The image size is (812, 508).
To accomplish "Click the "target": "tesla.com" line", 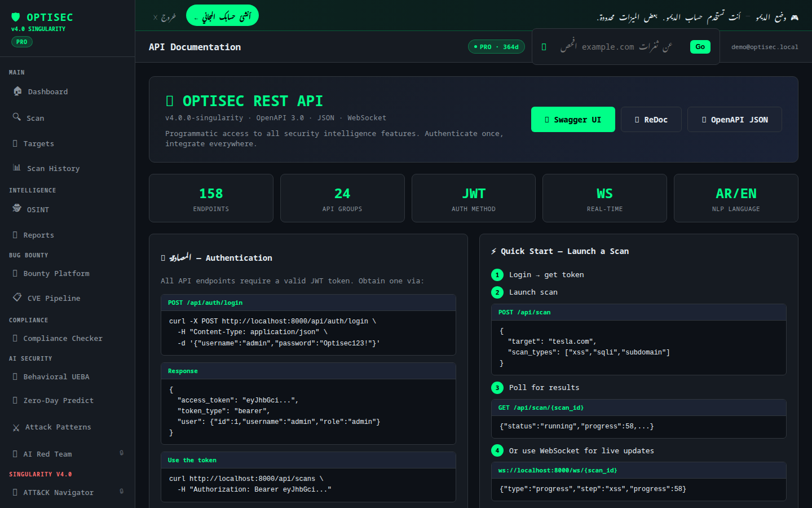I will pyautogui.click(x=552, y=341).
